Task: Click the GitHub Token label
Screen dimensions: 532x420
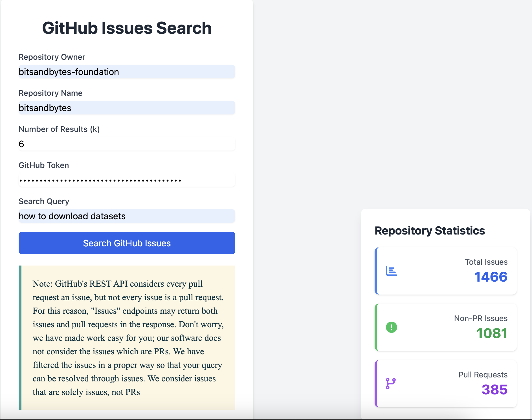Action: pos(44,165)
